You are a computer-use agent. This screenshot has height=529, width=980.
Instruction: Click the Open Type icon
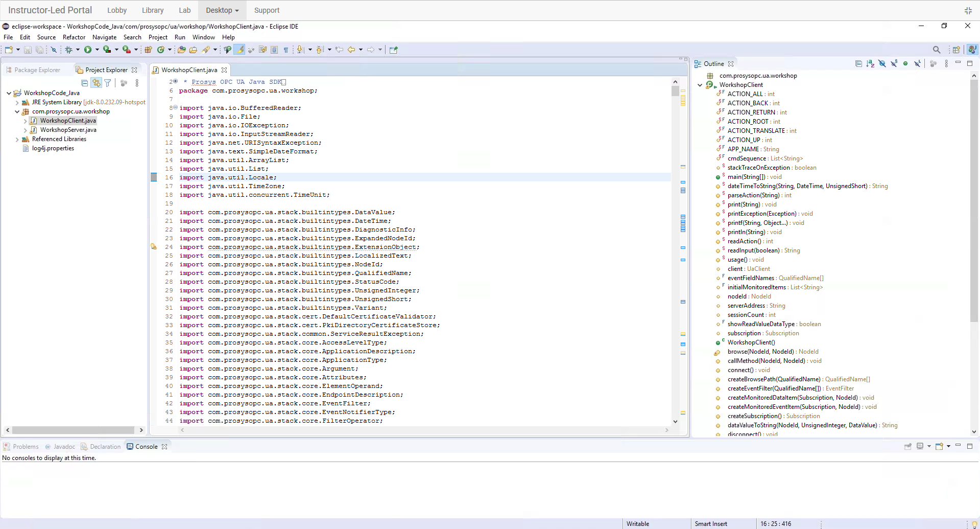pos(181,50)
